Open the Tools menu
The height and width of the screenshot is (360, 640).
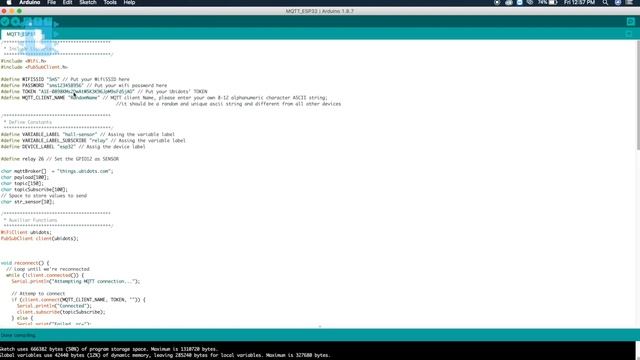pos(110,2)
